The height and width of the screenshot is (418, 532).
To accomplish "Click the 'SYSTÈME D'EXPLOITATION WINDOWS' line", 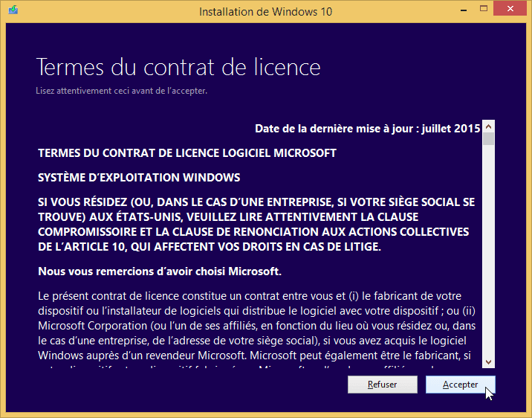I will coord(139,178).
